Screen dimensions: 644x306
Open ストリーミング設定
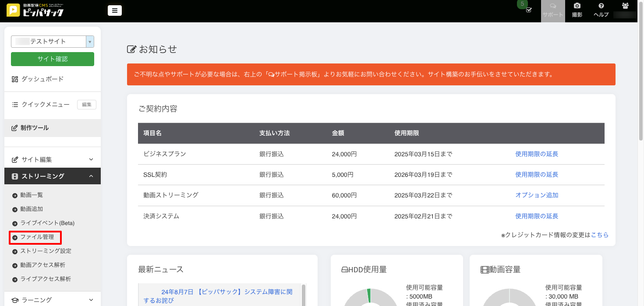point(46,251)
